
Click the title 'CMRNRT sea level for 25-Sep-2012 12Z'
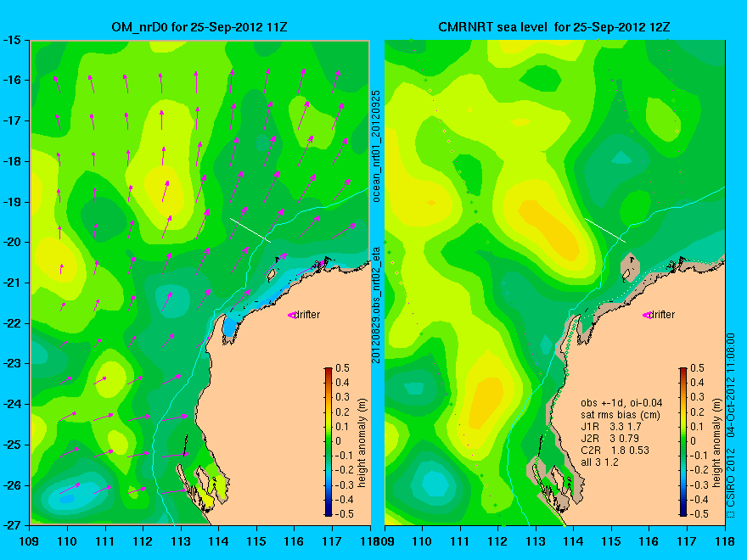554,26
